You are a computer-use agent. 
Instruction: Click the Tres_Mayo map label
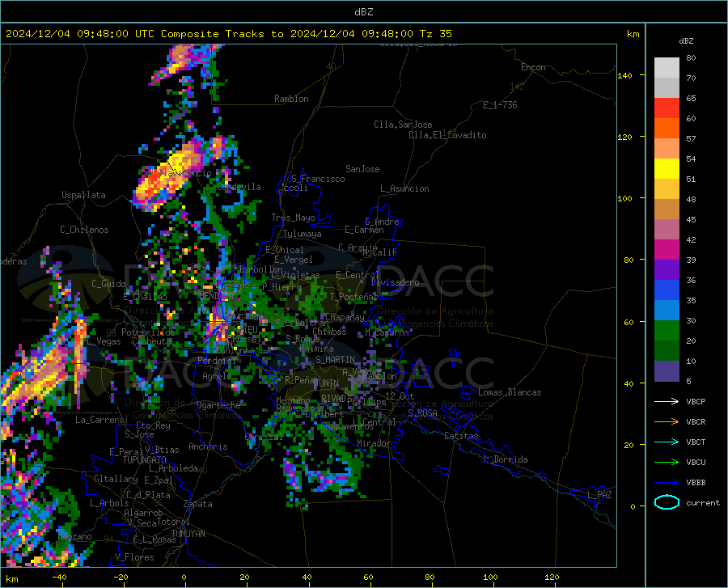point(293,218)
